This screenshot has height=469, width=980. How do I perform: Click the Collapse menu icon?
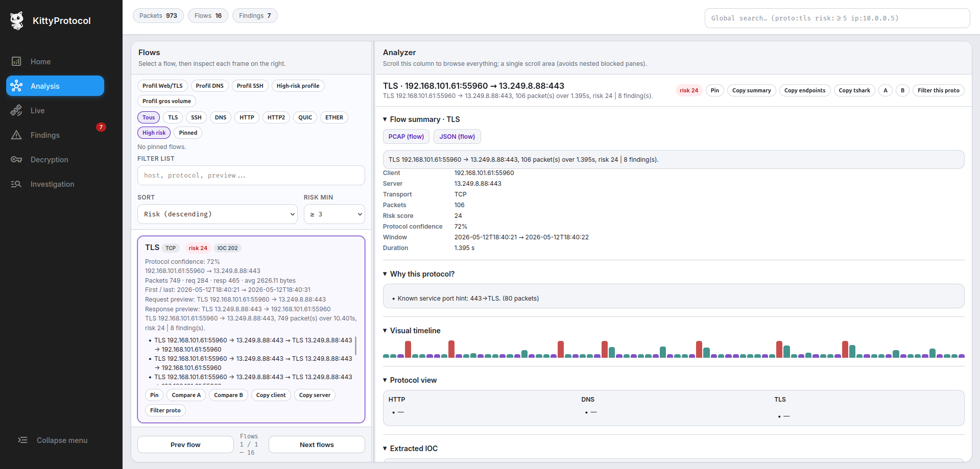coord(22,440)
